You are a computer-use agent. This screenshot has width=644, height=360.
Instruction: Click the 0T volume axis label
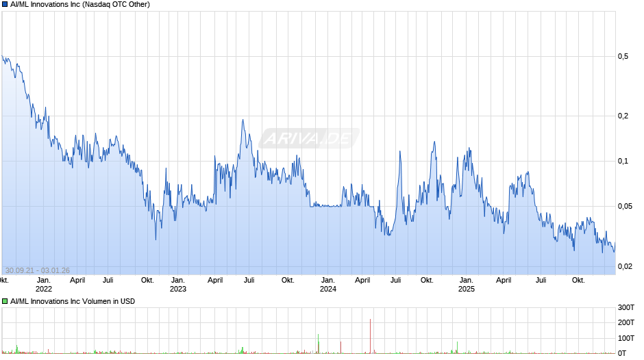pyautogui.click(x=622, y=353)
